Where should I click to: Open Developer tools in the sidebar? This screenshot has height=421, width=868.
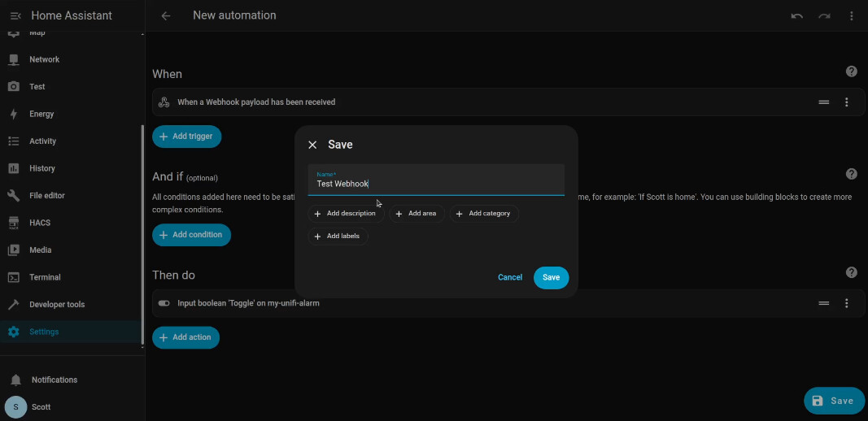56,305
